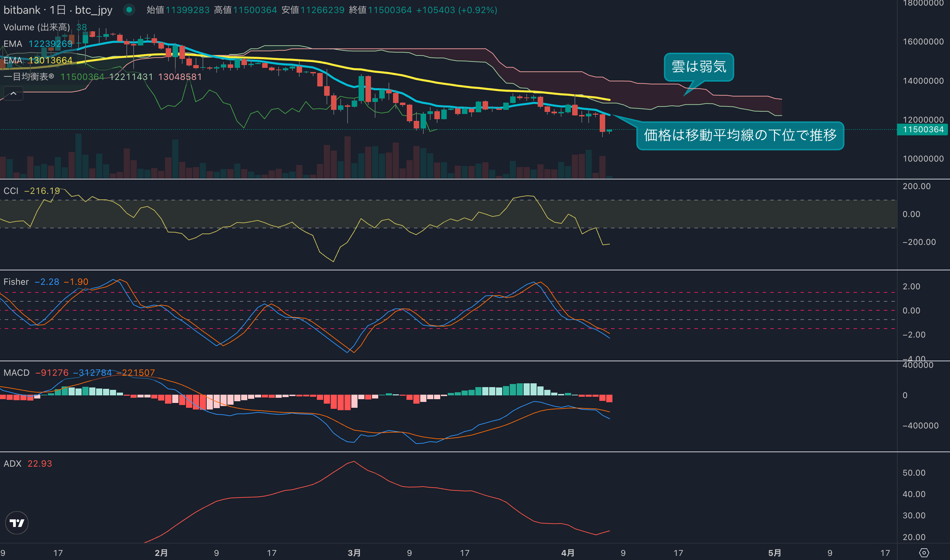This screenshot has width=950, height=560.
Task: Click the bitbank btc_jpy symbol title
Action: click(x=58, y=10)
